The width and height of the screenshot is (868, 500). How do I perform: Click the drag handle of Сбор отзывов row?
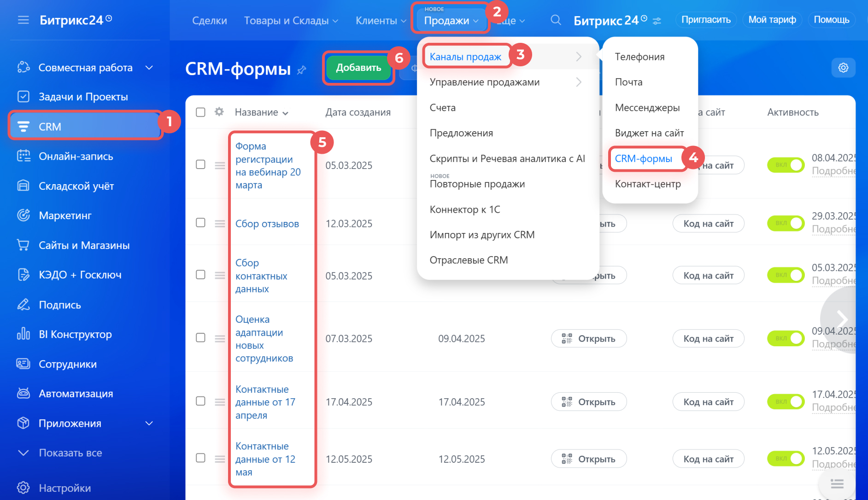coord(220,224)
